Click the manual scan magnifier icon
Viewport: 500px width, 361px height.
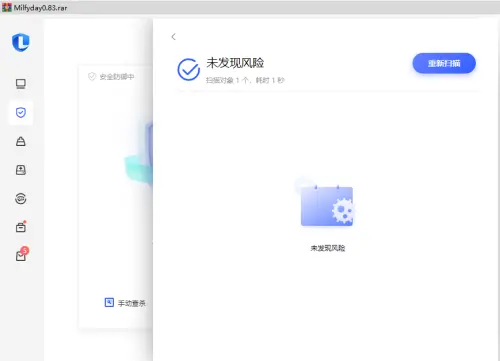(x=109, y=302)
